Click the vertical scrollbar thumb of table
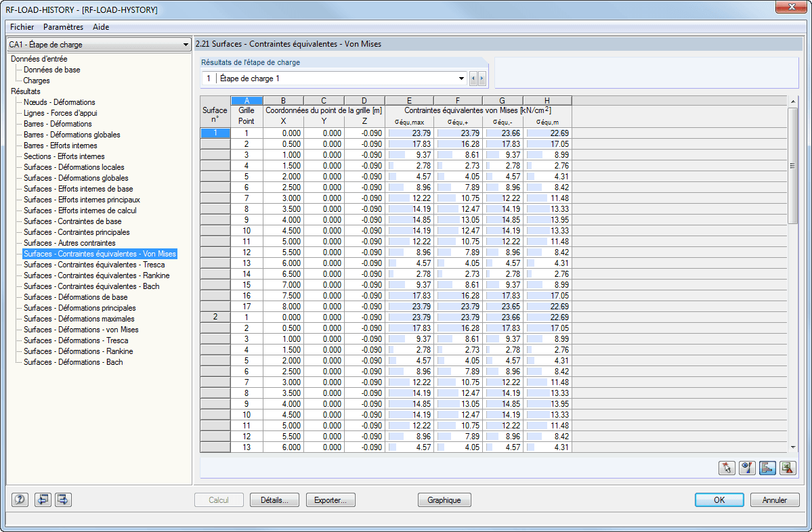The width and height of the screenshot is (812, 532). 793,166
